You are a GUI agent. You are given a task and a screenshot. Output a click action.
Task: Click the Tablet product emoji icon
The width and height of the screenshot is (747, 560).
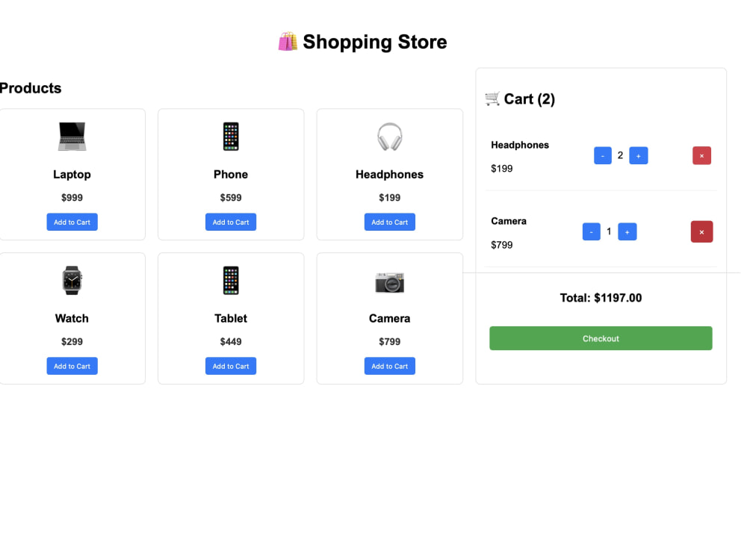pos(232,282)
